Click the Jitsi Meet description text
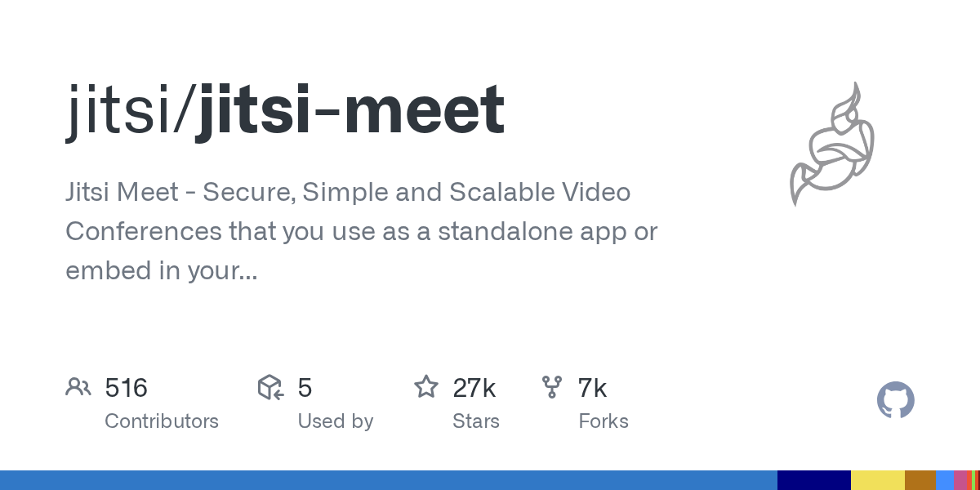This screenshot has width=980, height=490. pyautogui.click(x=361, y=231)
